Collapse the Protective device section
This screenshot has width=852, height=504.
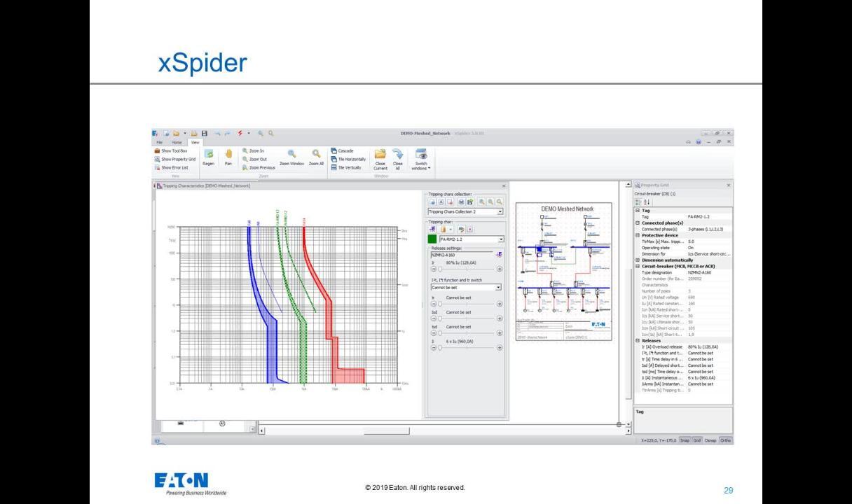[637, 235]
